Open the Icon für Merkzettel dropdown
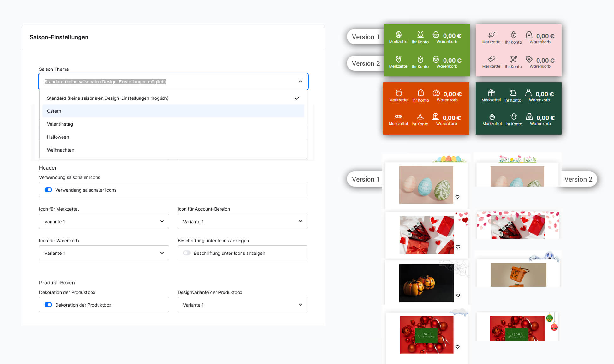Screen dimensions: 614x364 point(104,221)
